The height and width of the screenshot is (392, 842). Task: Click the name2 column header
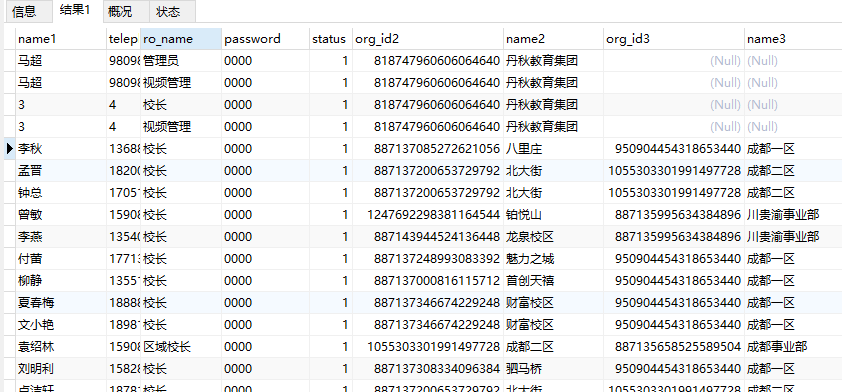click(554, 39)
